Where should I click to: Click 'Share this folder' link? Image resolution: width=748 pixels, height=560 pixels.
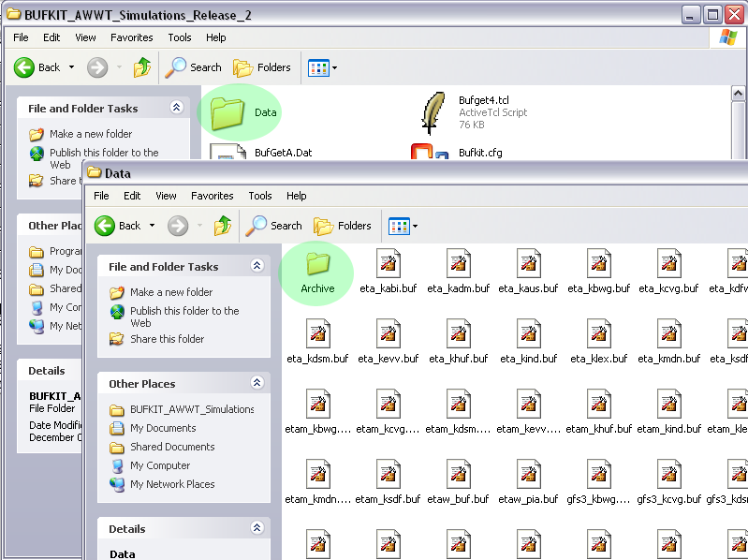(167, 339)
